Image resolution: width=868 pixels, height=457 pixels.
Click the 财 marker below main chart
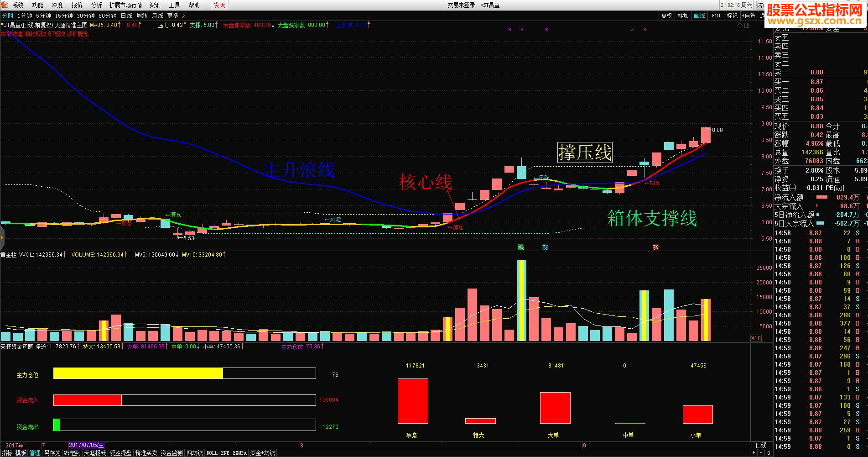545,247
